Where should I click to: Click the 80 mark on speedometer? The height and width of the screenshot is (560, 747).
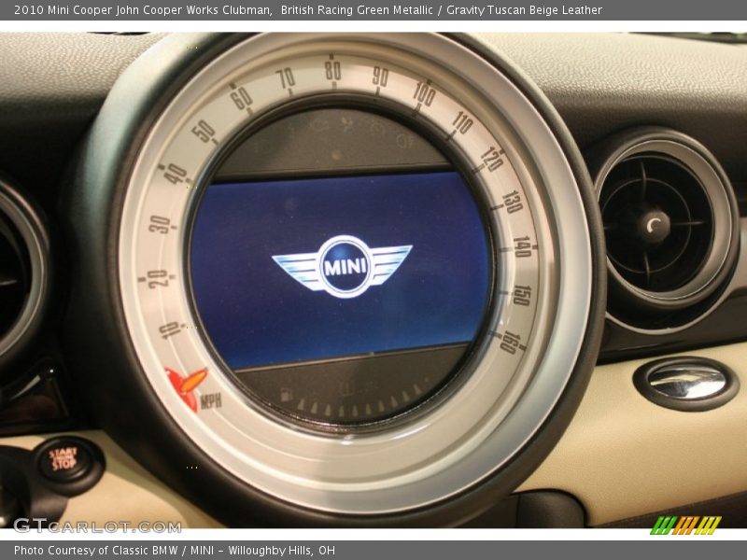tap(333, 71)
